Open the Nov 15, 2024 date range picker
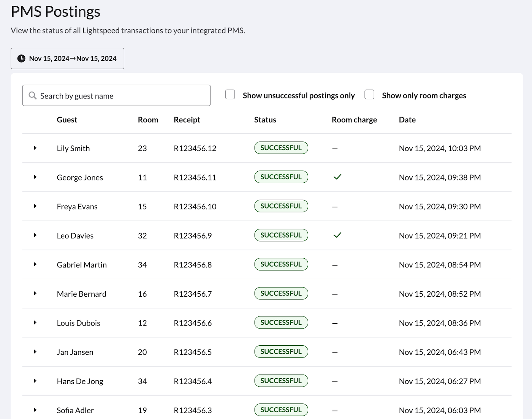This screenshot has width=532, height=419. pos(68,59)
